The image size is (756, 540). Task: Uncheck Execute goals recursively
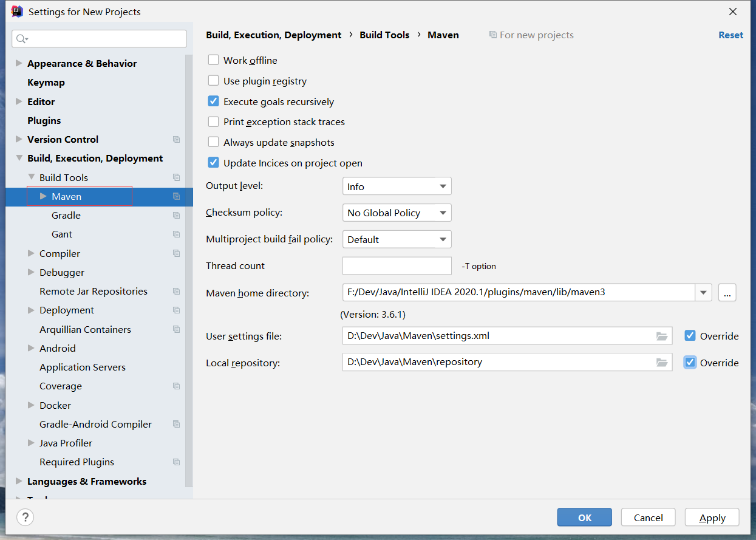213,101
